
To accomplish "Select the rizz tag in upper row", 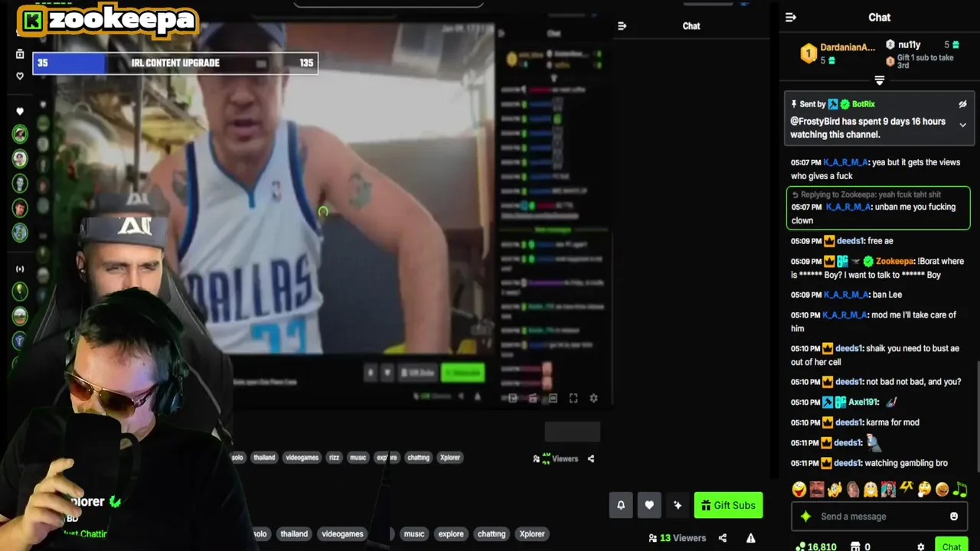I will coord(334,458).
